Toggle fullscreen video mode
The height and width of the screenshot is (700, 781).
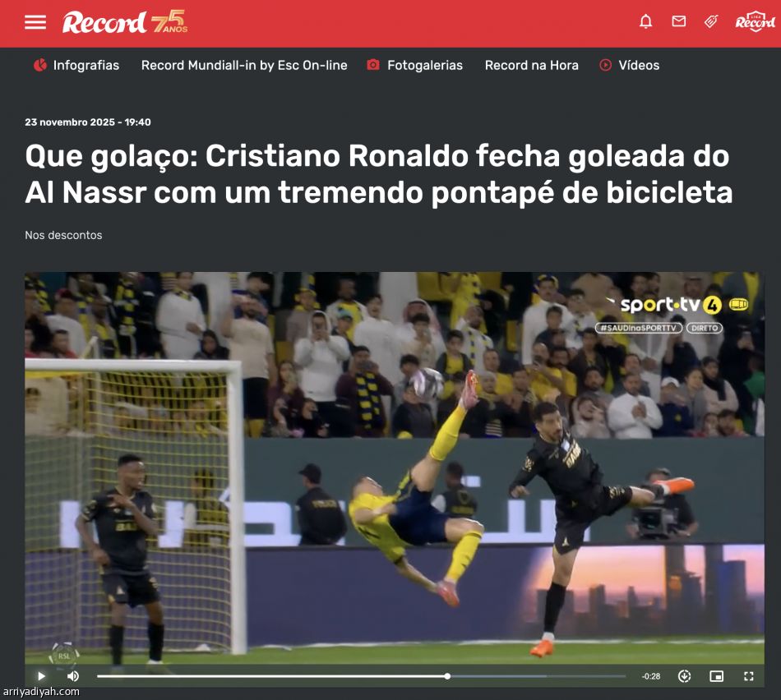pyautogui.click(x=749, y=675)
